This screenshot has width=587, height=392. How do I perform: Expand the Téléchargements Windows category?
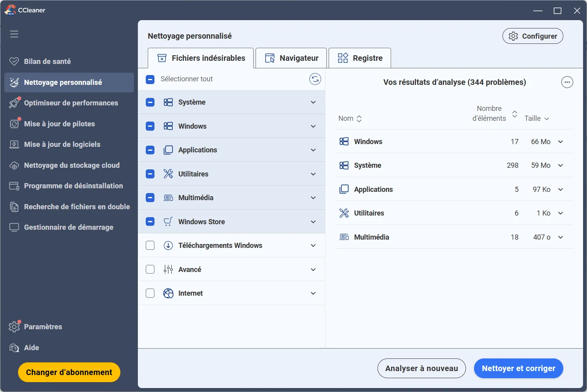(313, 246)
